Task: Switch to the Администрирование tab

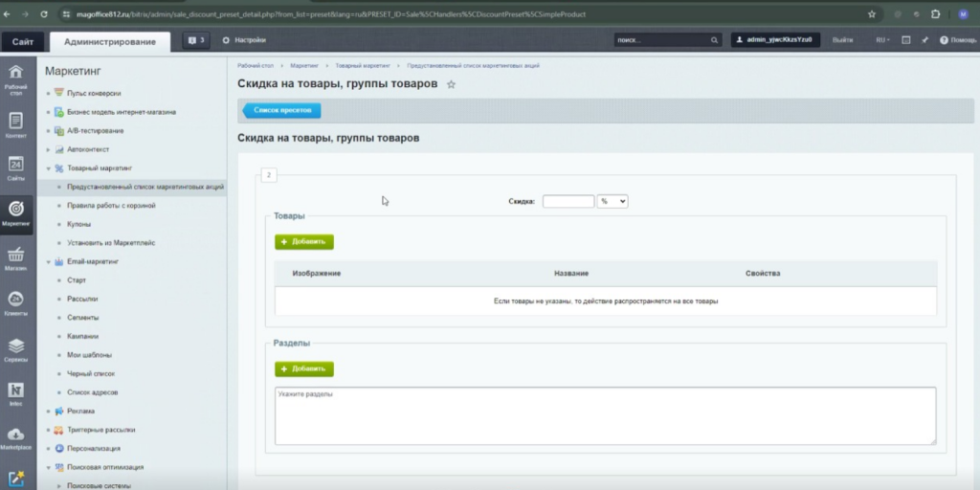Action: (x=109, y=41)
